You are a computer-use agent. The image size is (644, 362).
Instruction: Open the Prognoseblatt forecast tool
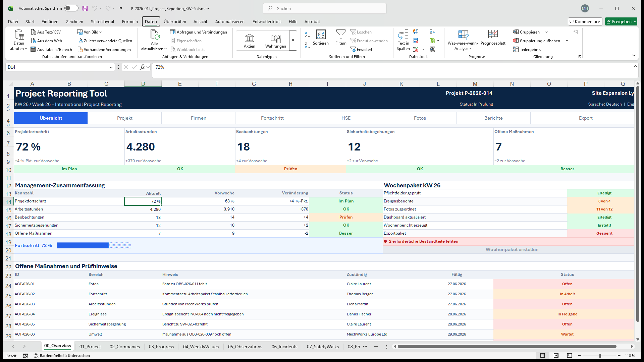(x=493, y=38)
